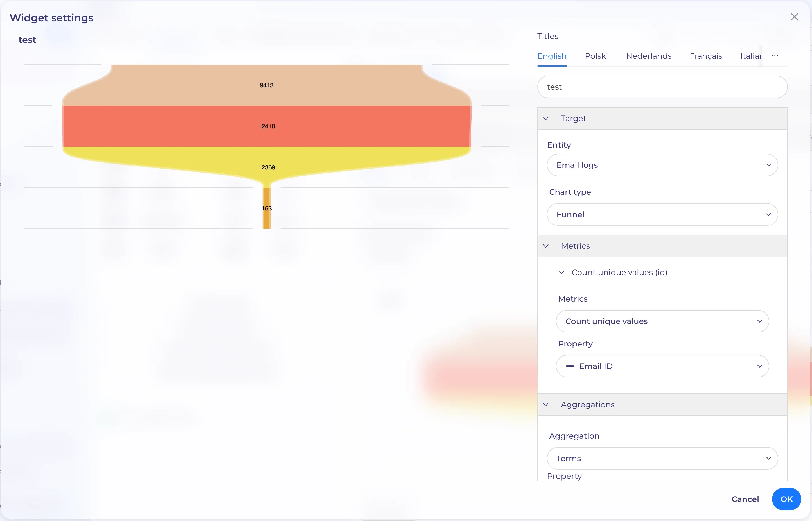Open the Chart type Funnel dropdown
The height and width of the screenshot is (521, 812).
(662, 214)
